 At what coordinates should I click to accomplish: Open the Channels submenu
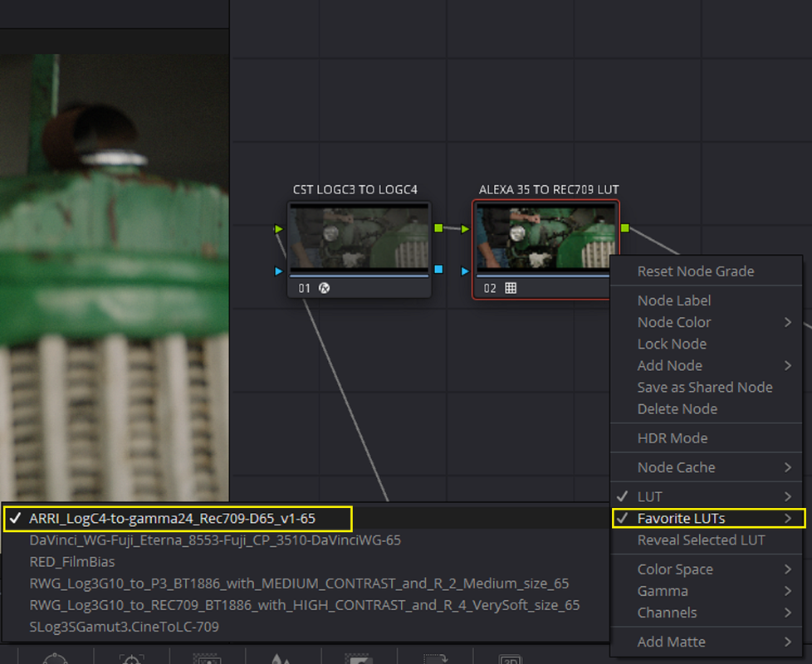coord(707,613)
